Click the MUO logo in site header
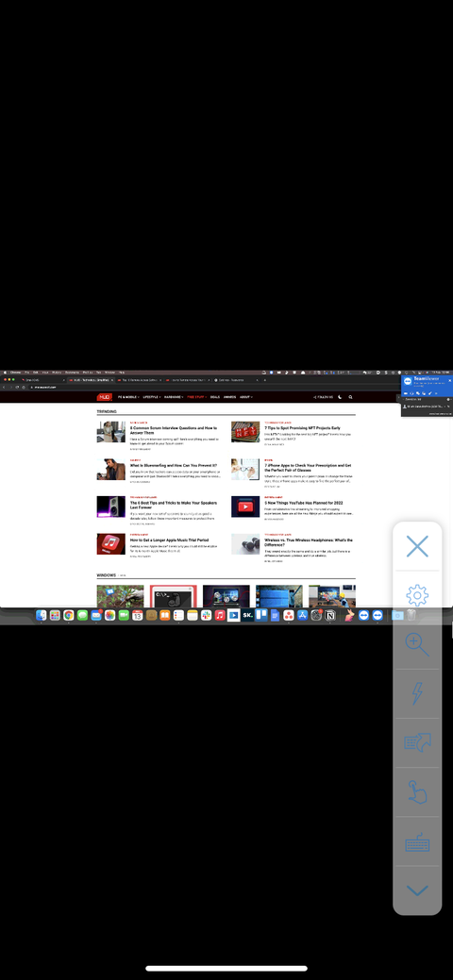 click(x=105, y=397)
